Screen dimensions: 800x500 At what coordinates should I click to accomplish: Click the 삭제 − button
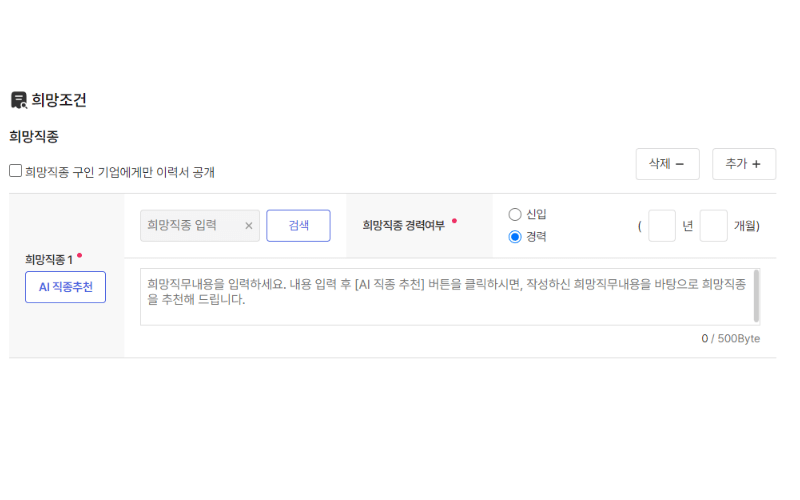667,164
